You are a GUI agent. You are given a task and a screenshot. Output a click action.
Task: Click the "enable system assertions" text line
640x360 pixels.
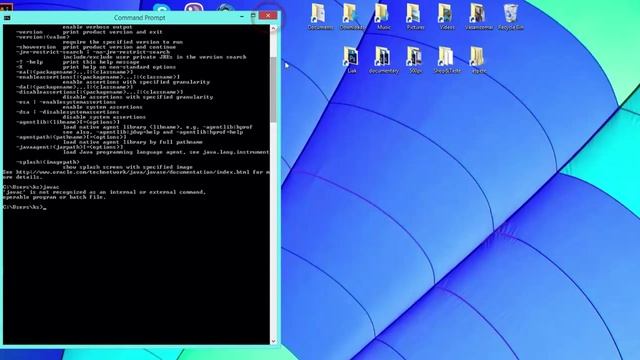pyautogui.click(x=102, y=107)
